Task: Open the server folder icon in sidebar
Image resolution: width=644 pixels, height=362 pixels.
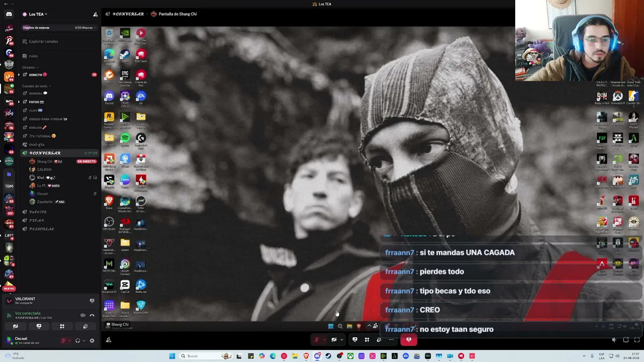Action: 9,174
